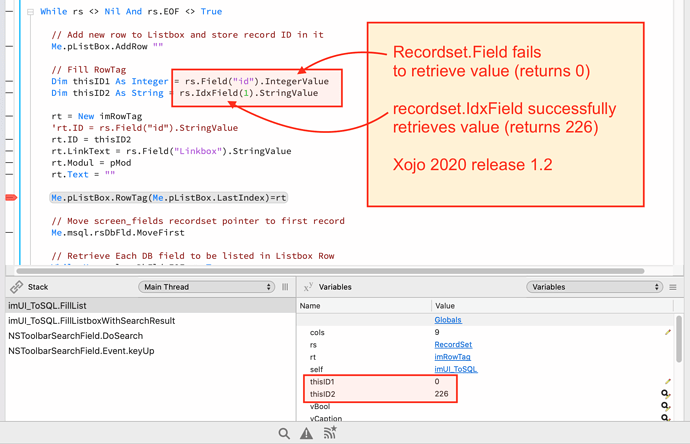
Task: Click the commented 'rt.ID = rs.Field' line
Action: (x=144, y=128)
